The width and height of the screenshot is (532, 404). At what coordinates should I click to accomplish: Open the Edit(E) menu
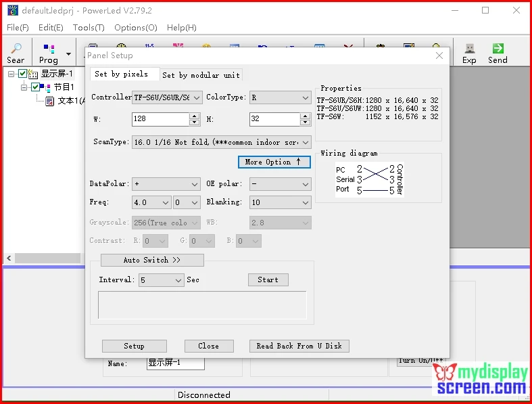point(51,28)
